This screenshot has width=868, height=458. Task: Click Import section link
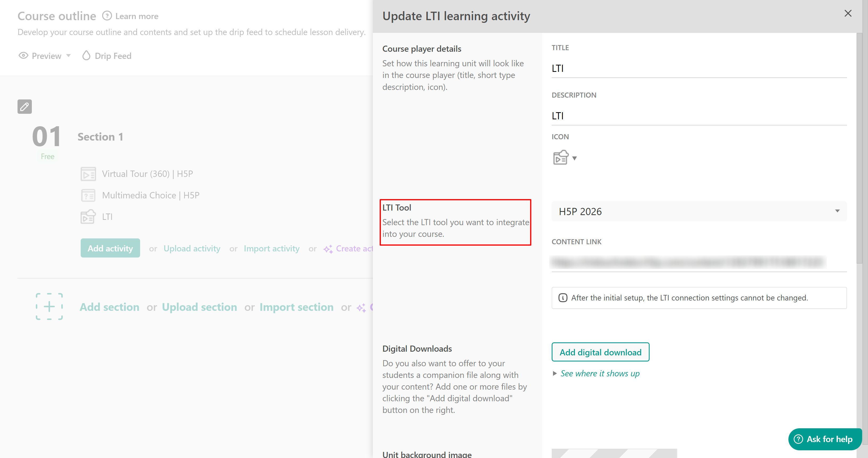296,307
